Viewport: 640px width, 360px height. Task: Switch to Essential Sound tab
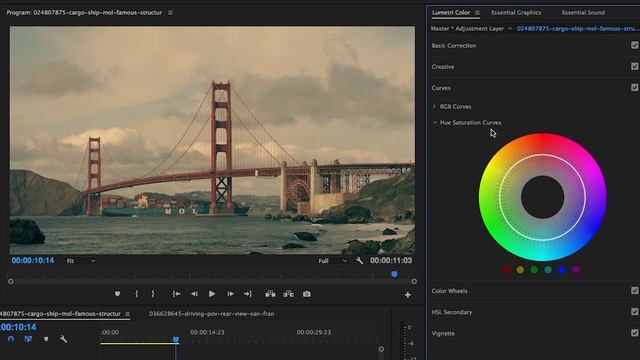pyautogui.click(x=583, y=13)
